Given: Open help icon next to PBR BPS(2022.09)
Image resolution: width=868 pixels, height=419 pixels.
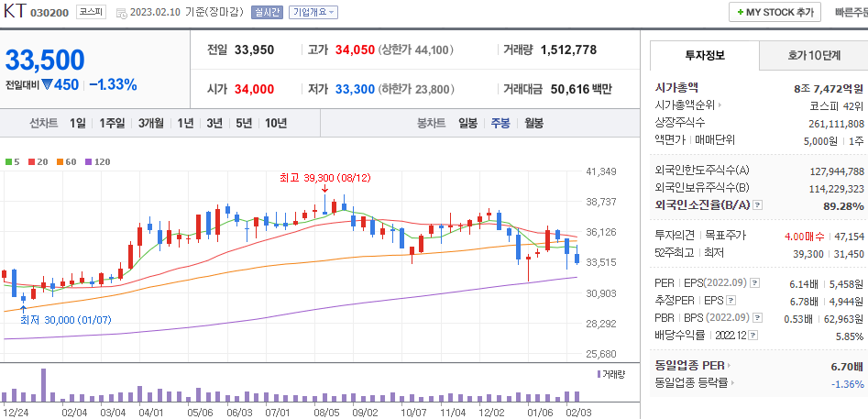Looking at the screenshot, I should click(x=758, y=318).
